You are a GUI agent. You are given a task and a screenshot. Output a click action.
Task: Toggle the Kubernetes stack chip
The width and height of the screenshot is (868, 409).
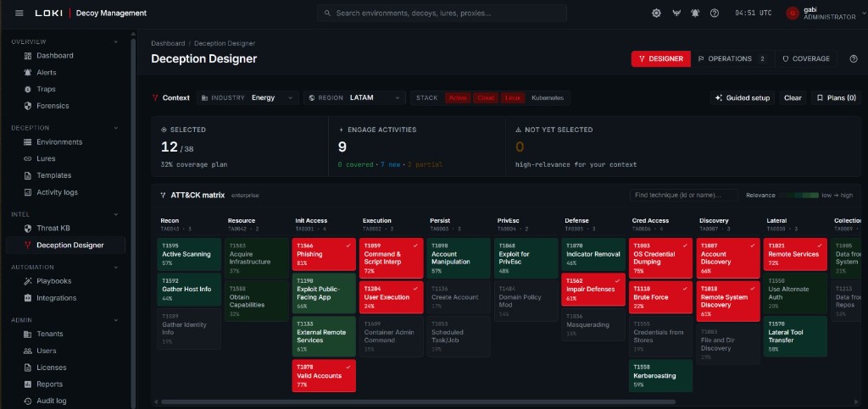click(548, 98)
